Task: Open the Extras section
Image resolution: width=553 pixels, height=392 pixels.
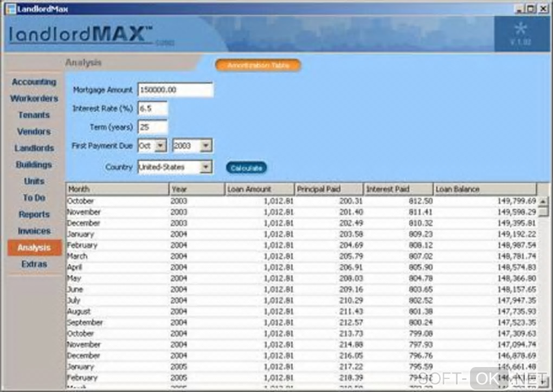Action: [x=34, y=264]
